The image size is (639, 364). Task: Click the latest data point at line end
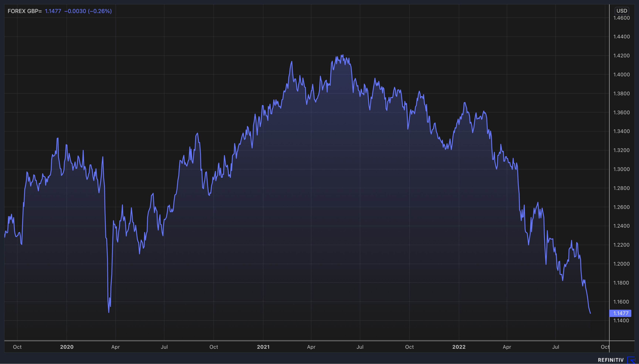pos(591,313)
